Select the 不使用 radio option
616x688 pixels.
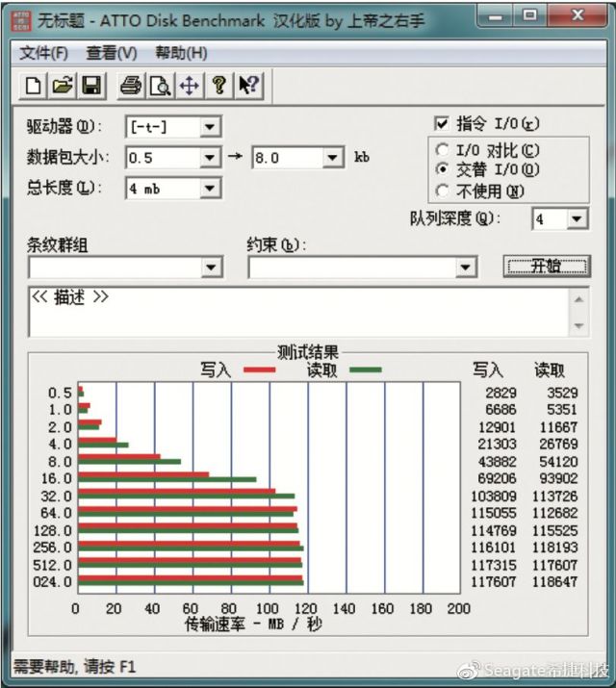point(442,191)
